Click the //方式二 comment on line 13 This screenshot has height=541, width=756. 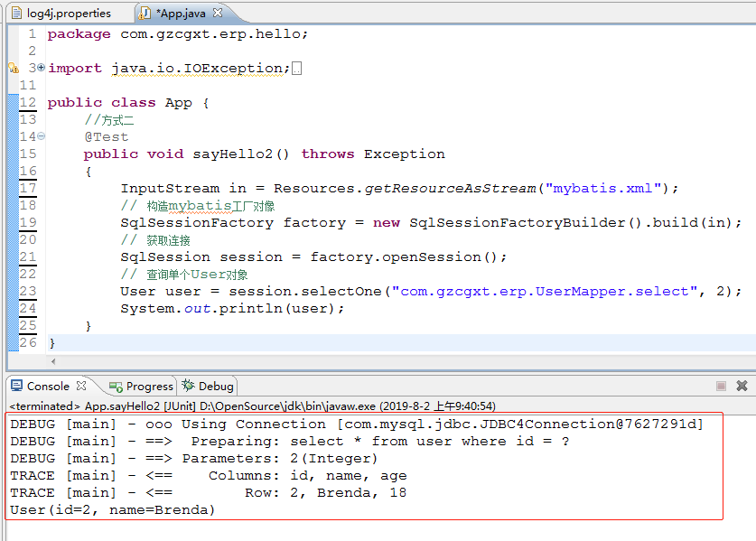109,120
